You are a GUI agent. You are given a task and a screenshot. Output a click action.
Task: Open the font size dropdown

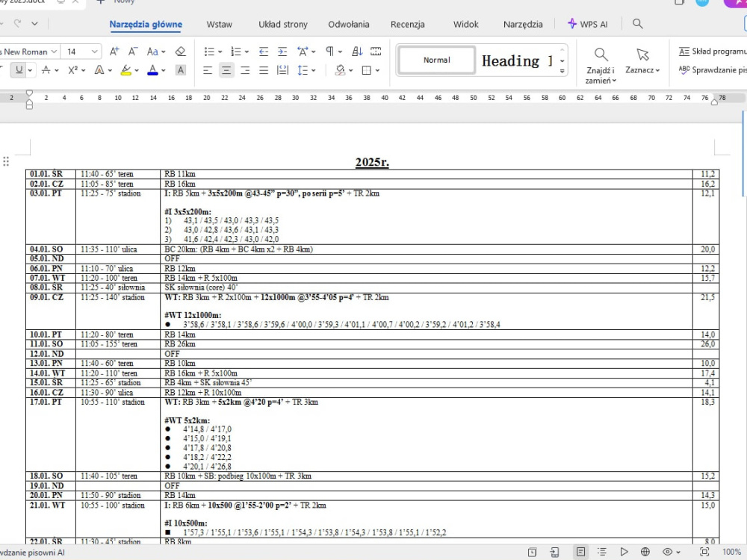pyautogui.click(x=94, y=52)
